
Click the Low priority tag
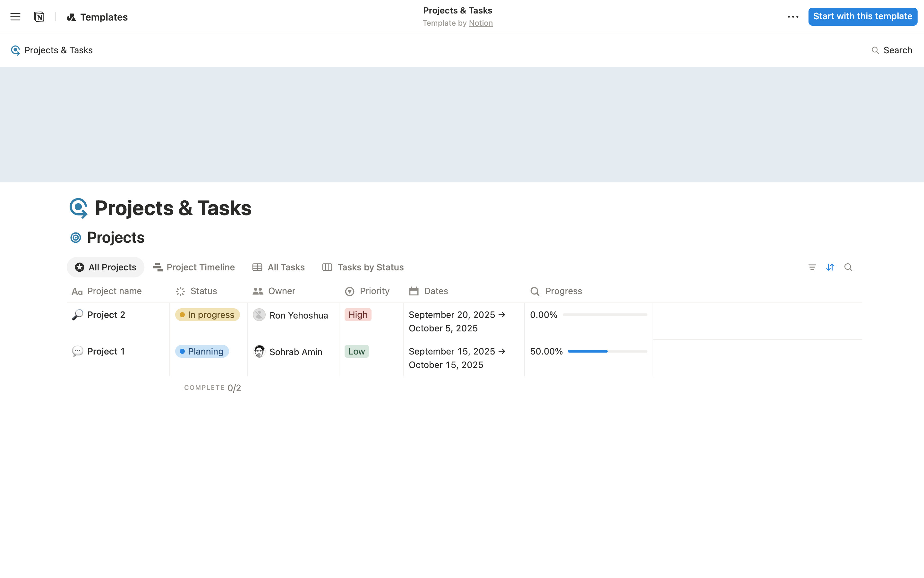357,351
